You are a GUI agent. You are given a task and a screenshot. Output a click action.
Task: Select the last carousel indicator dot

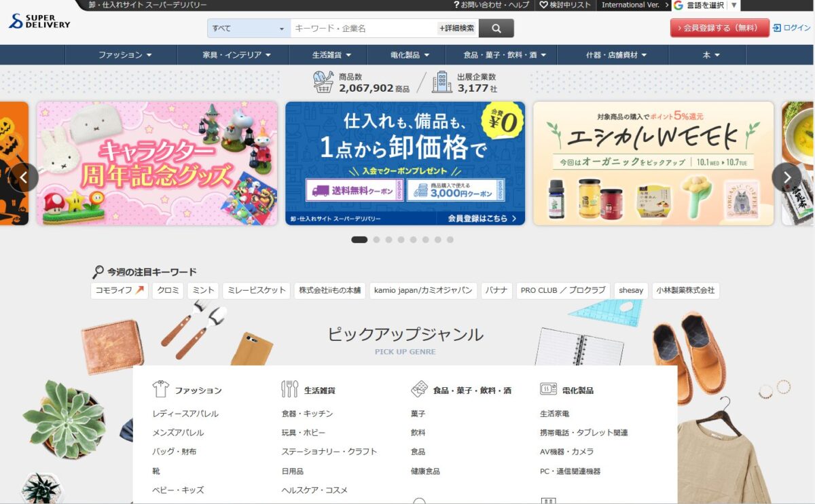(x=450, y=240)
